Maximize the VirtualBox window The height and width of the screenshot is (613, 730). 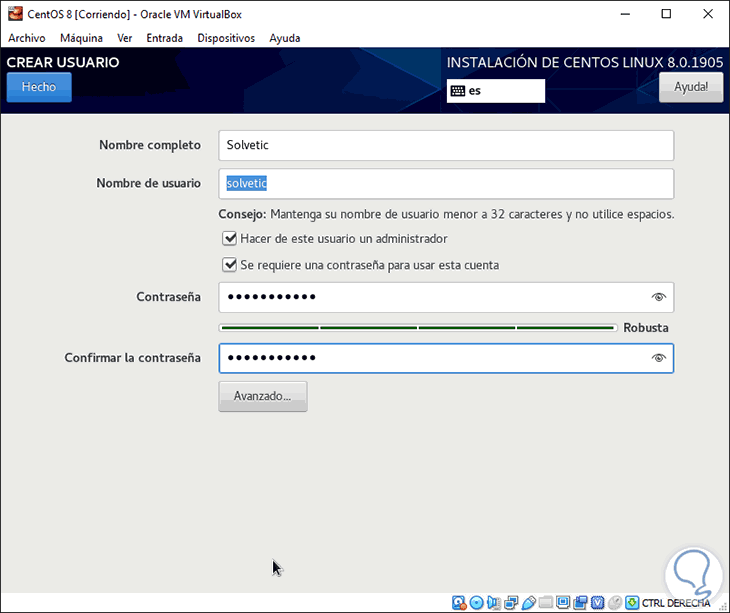tap(666, 14)
